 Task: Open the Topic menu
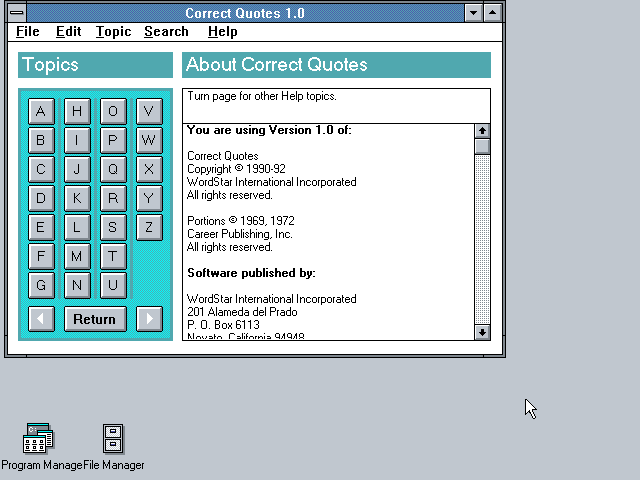click(x=113, y=31)
